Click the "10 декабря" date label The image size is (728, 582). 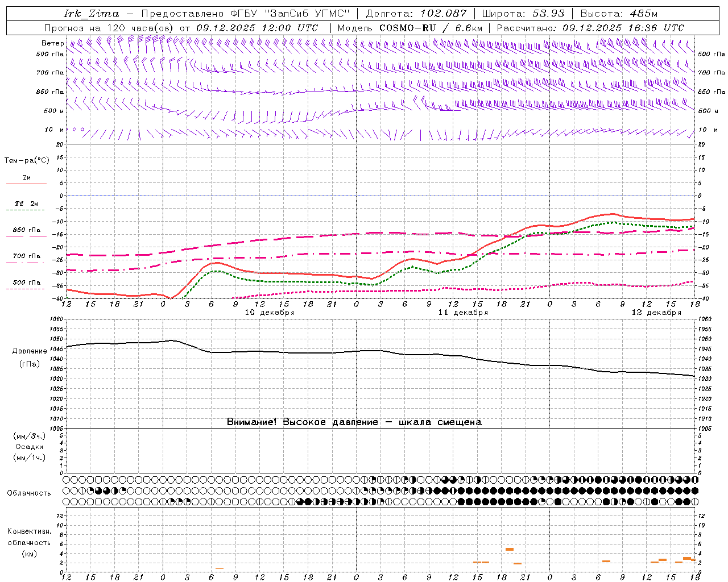tap(270, 313)
